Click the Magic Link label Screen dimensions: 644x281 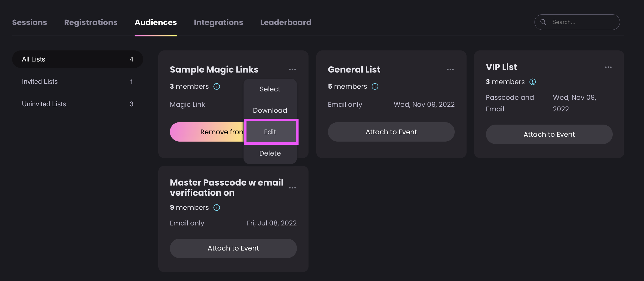tap(187, 104)
